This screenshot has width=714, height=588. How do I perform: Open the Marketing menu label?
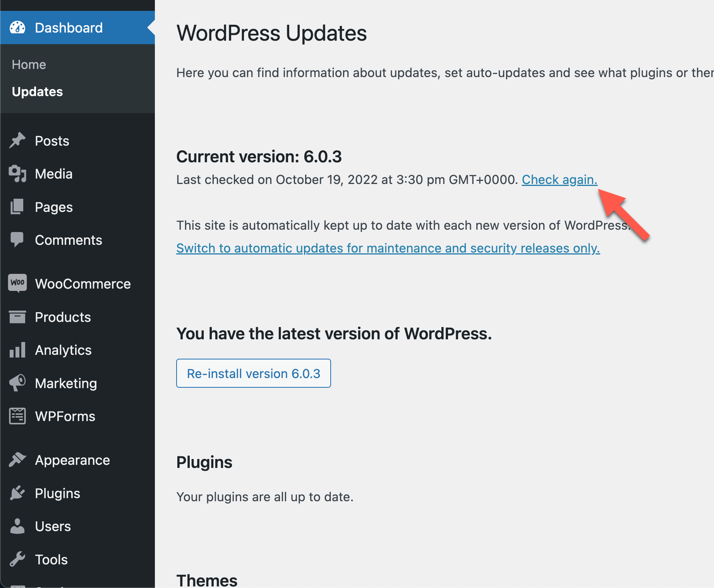click(66, 383)
